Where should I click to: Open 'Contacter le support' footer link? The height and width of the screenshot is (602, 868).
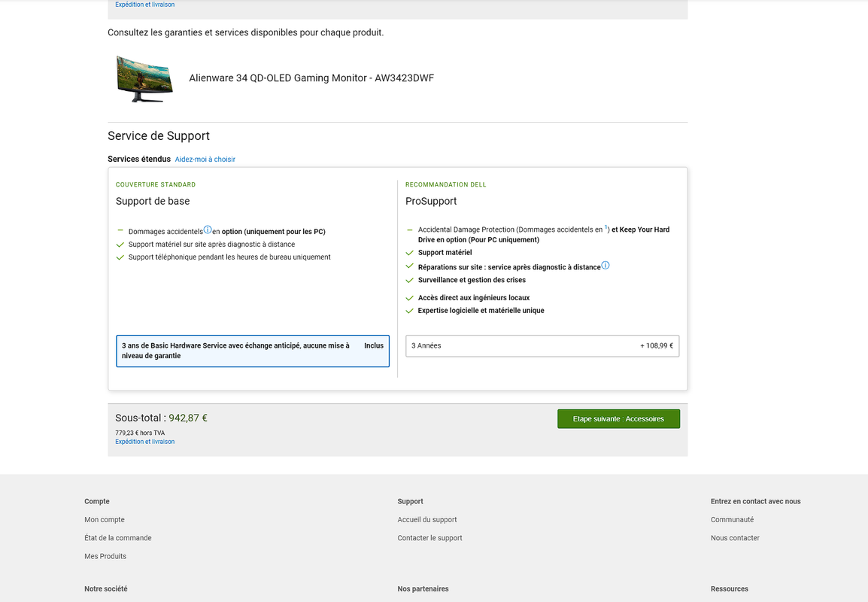click(x=429, y=538)
